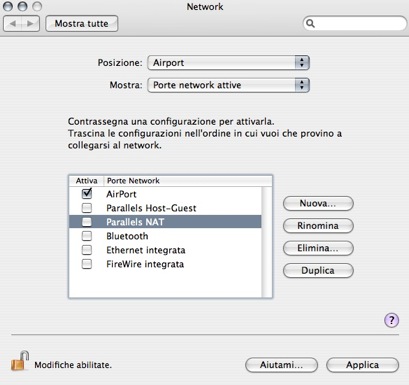Click the Aiutami... button
Screen dimensions: 409x385
pyautogui.click(x=281, y=365)
